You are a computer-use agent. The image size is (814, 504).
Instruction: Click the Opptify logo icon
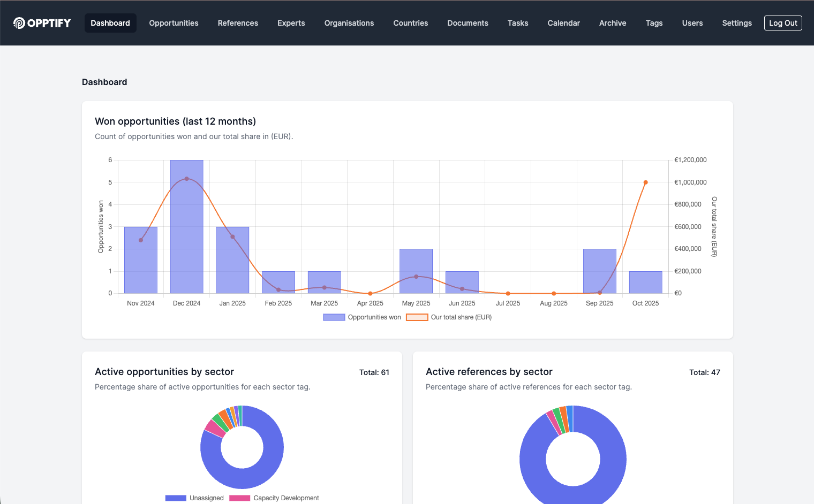(19, 22)
